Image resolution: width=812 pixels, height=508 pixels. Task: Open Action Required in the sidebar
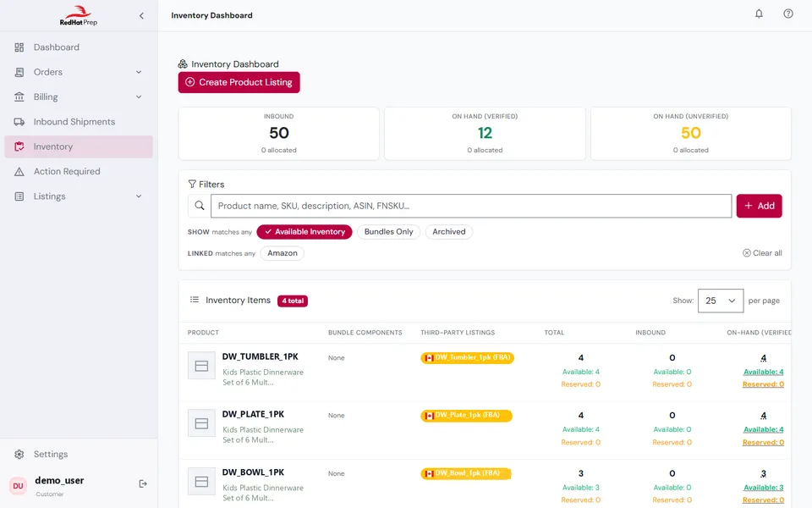(x=79, y=172)
